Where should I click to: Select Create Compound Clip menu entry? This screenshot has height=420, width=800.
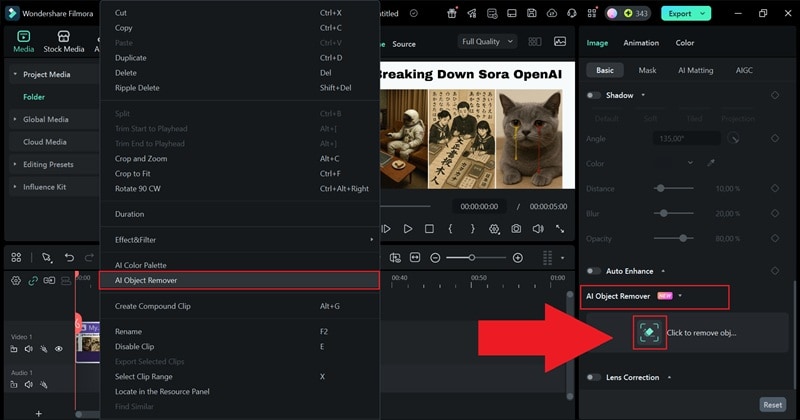[240, 306]
